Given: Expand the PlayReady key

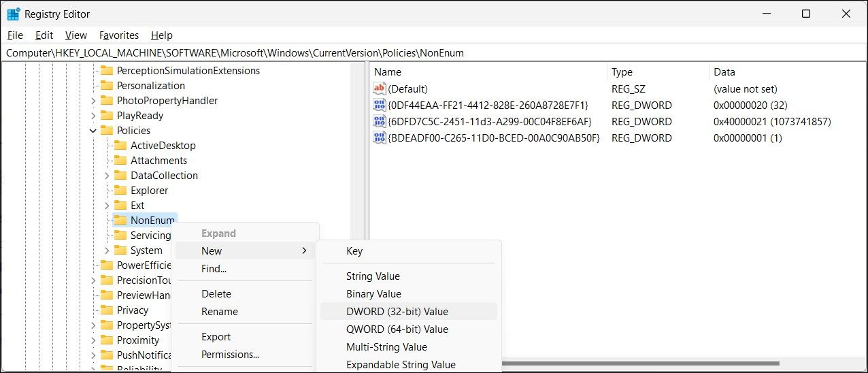Looking at the screenshot, I should (93, 115).
